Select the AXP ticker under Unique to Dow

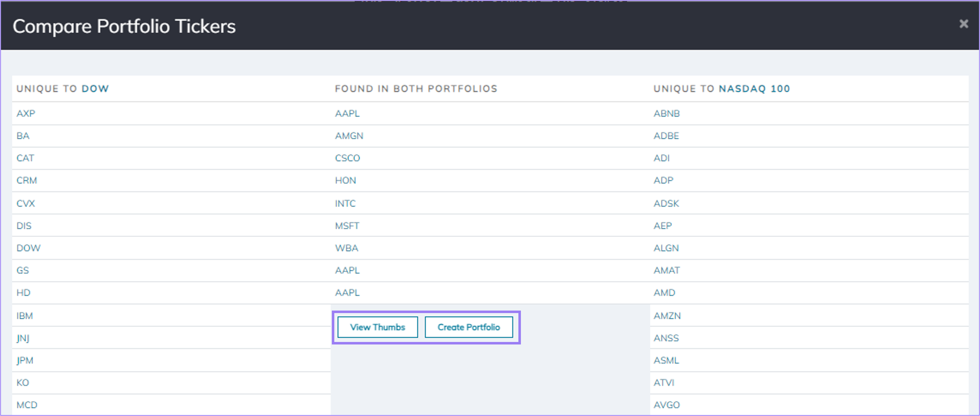point(26,113)
